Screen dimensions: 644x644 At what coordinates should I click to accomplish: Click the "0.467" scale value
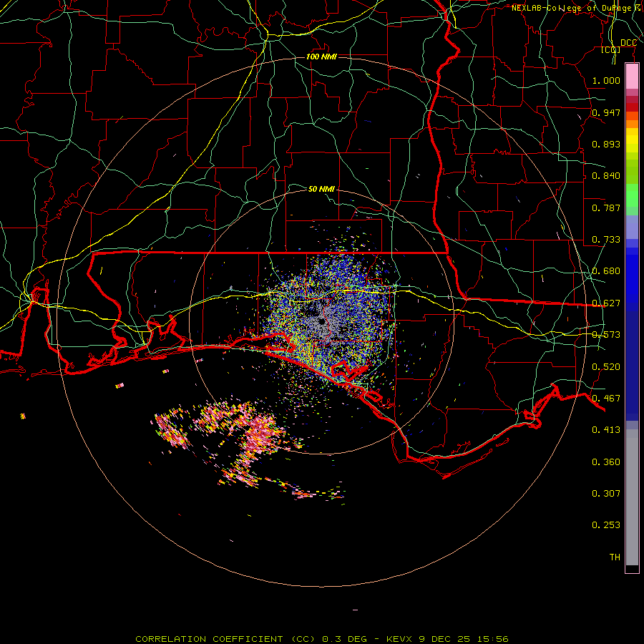(x=606, y=399)
